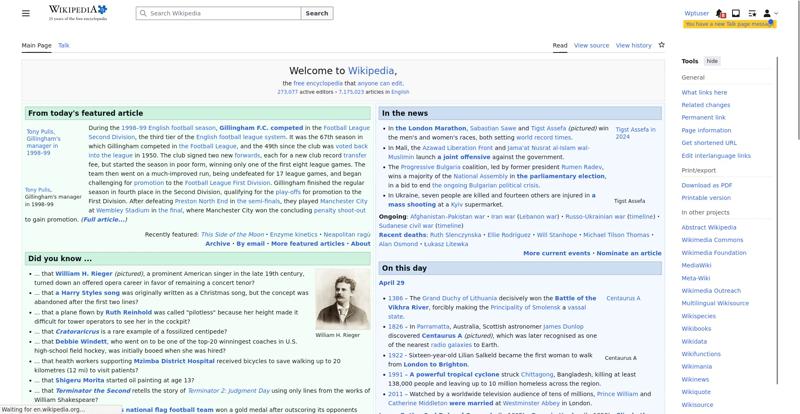Viewport: 800px width, 414px height.
Task: Click the Wikipedia logo
Action: click(76, 13)
